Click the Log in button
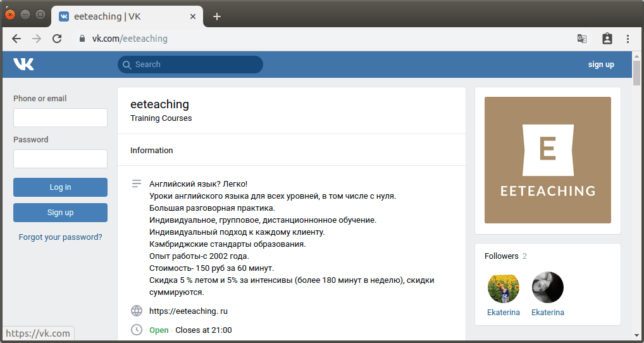This screenshot has width=644, height=343. click(60, 187)
